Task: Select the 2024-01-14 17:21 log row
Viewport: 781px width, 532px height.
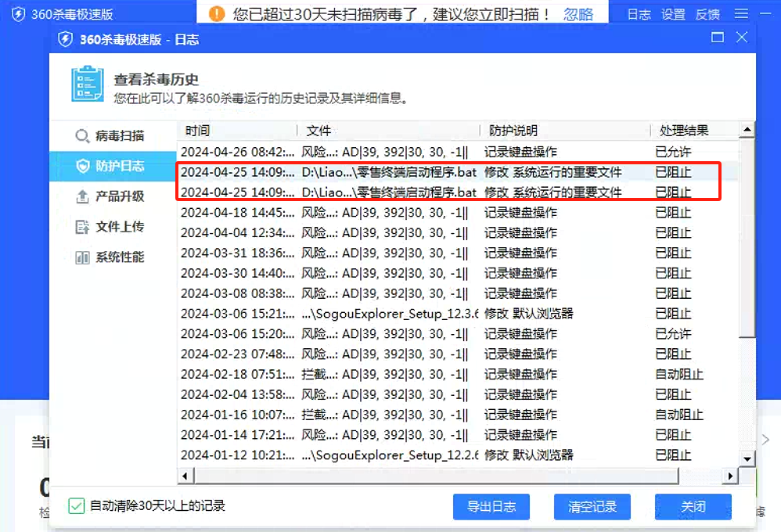Action: 459,435
